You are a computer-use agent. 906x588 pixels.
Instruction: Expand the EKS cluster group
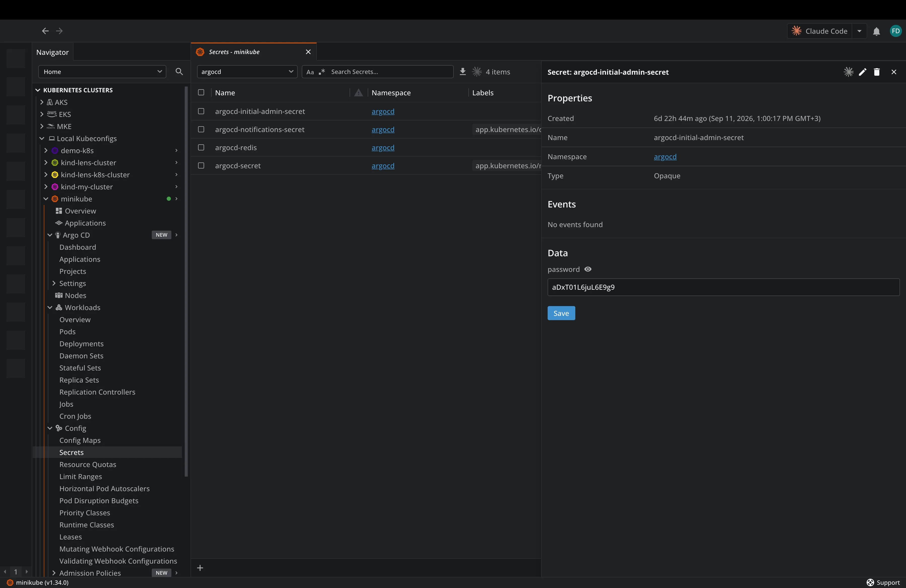42,114
